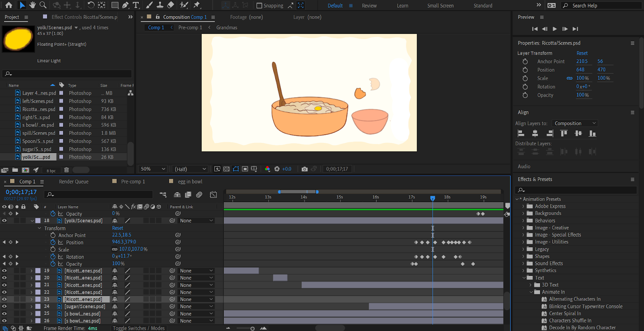This screenshot has width=644, height=331.
Task: Open the 50% magnification dropdown
Action: [x=153, y=169]
